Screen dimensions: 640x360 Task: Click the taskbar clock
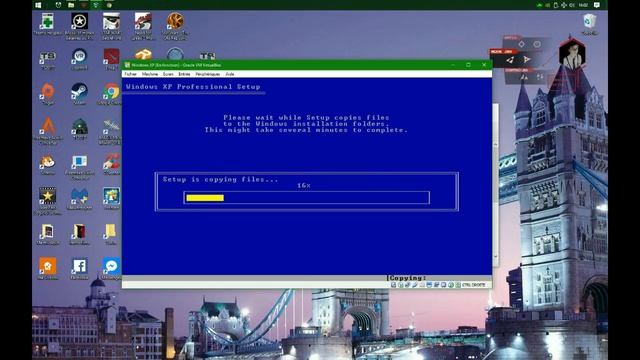pos(583,5)
